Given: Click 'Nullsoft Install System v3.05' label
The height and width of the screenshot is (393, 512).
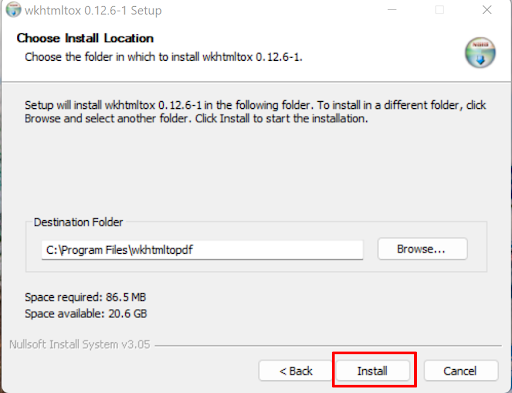Looking at the screenshot, I should pos(80,344).
